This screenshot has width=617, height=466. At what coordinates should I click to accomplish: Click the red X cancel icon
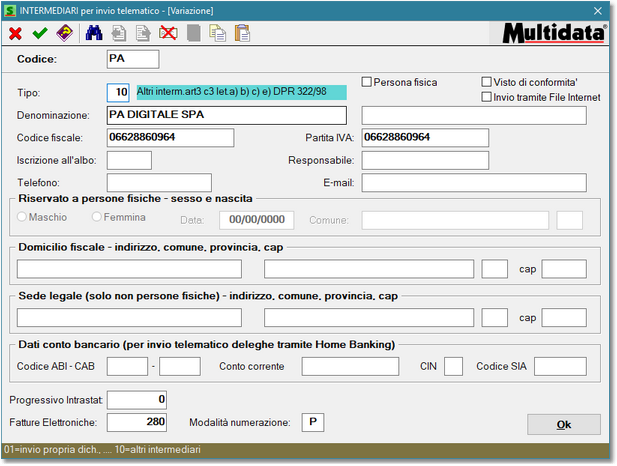(15, 33)
